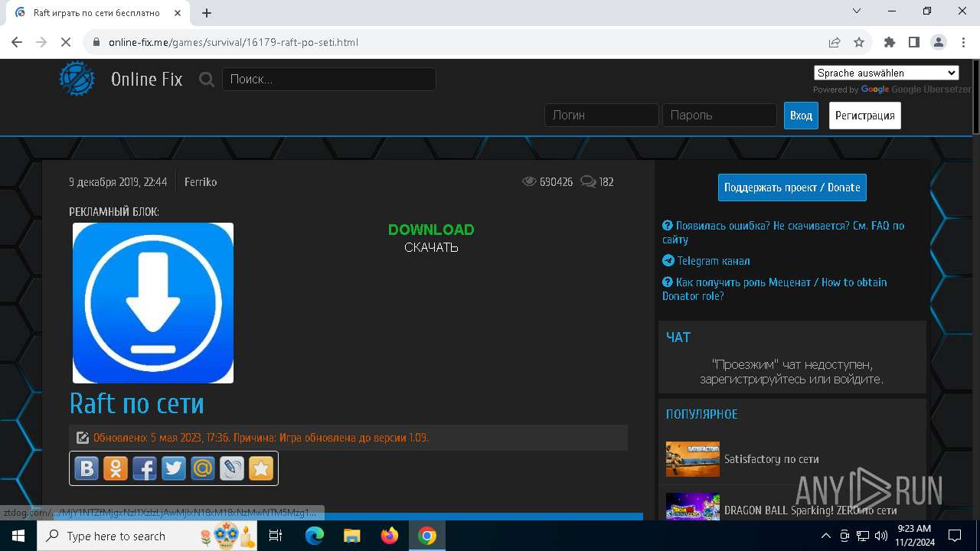Click the address bar URL
Viewport: 980px width, 551px height.
tap(234, 42)
